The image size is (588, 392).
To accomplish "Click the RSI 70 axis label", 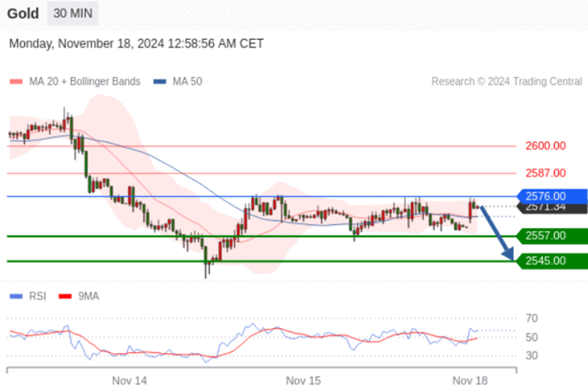I will (532, 318).
